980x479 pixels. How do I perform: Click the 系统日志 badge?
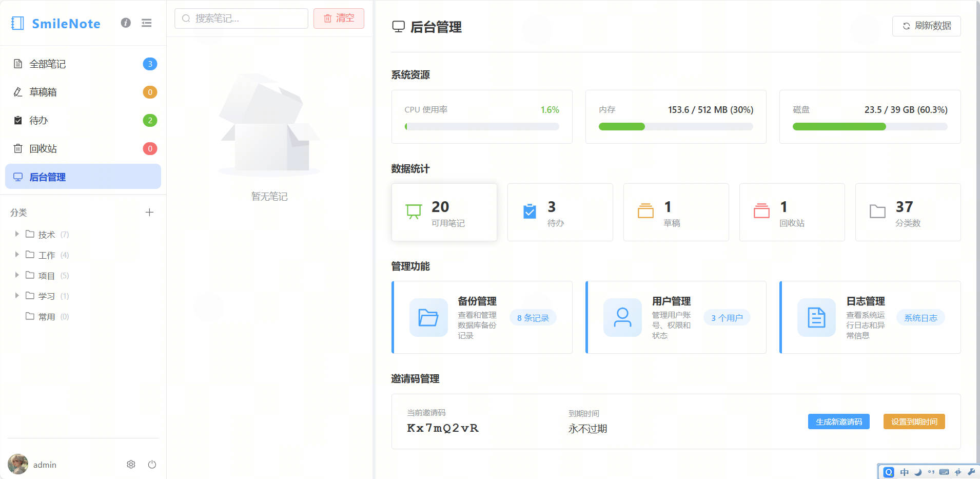click(921, 318)
